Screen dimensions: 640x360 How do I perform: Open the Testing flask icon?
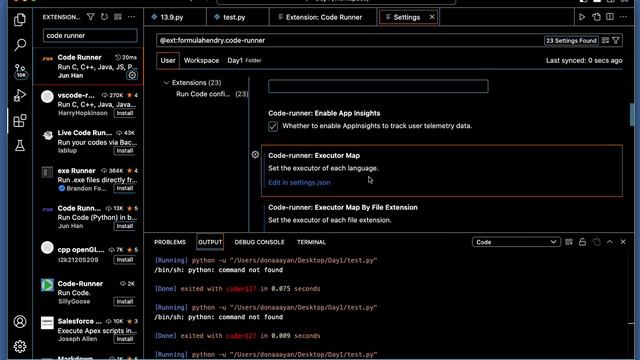(x=20, y=146)
